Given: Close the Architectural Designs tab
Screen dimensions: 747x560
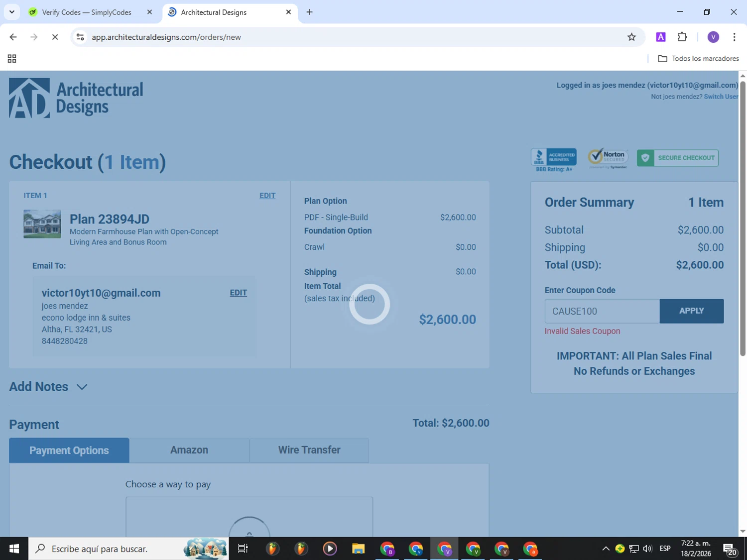Looking at the screenshot, I should pyautogui.click(x=288, y=12).
